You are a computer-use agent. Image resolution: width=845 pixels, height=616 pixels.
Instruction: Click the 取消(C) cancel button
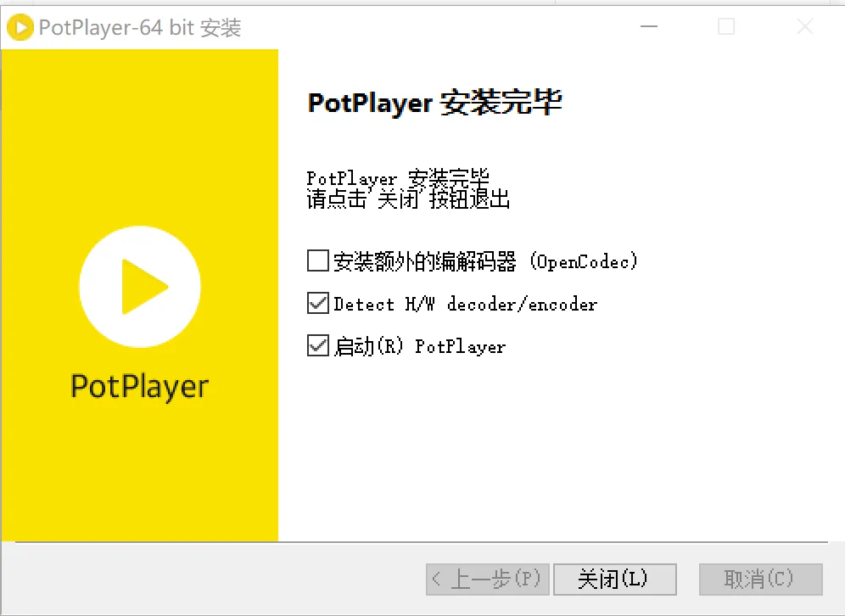click(760, 580)
